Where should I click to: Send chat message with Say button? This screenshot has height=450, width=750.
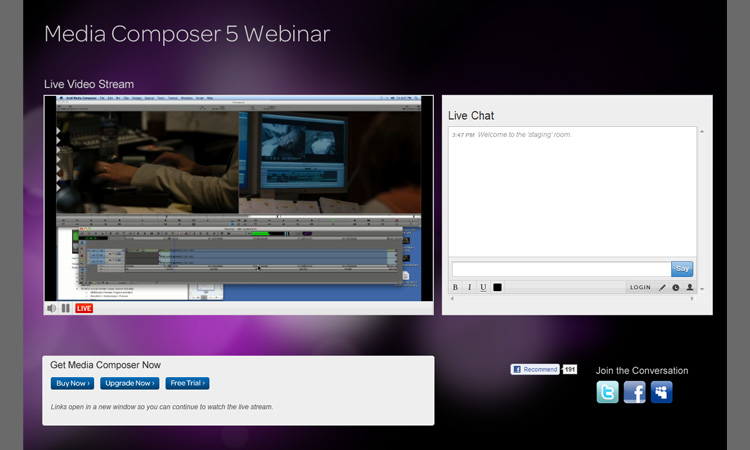tap(682, 269)
